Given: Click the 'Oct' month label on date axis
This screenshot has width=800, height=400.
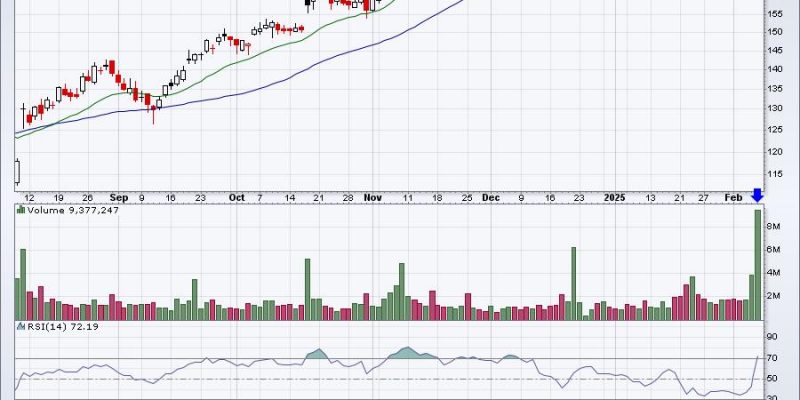Looking at the screenshot, I should click(x=237, y=197).
